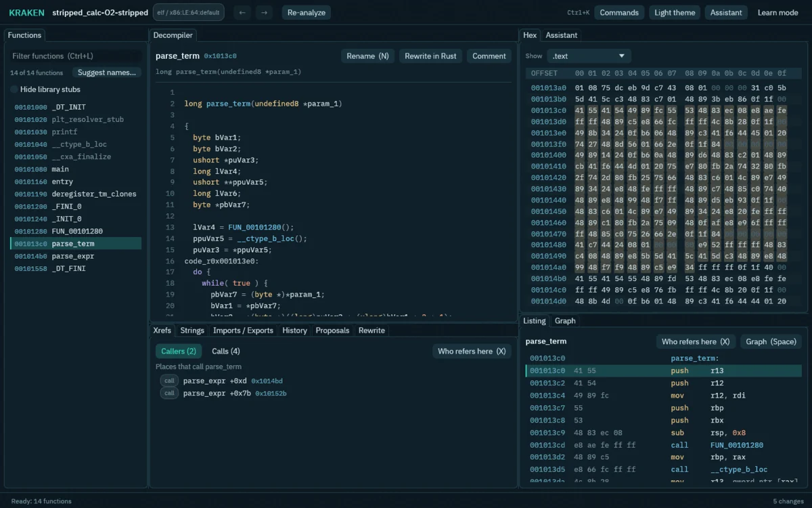Open the Proposals tab

[333, 331]
